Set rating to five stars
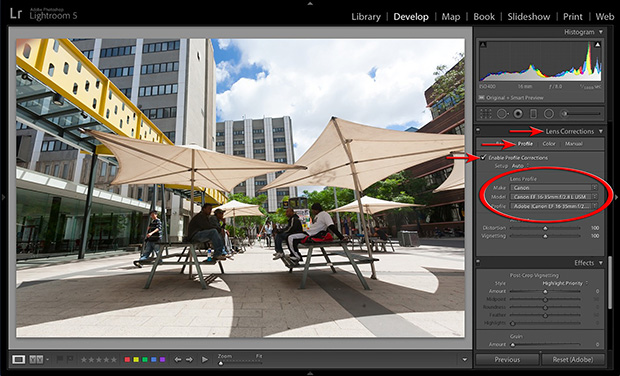The width and height of the screenshot is (620, 376). click(x=113, y=360)
